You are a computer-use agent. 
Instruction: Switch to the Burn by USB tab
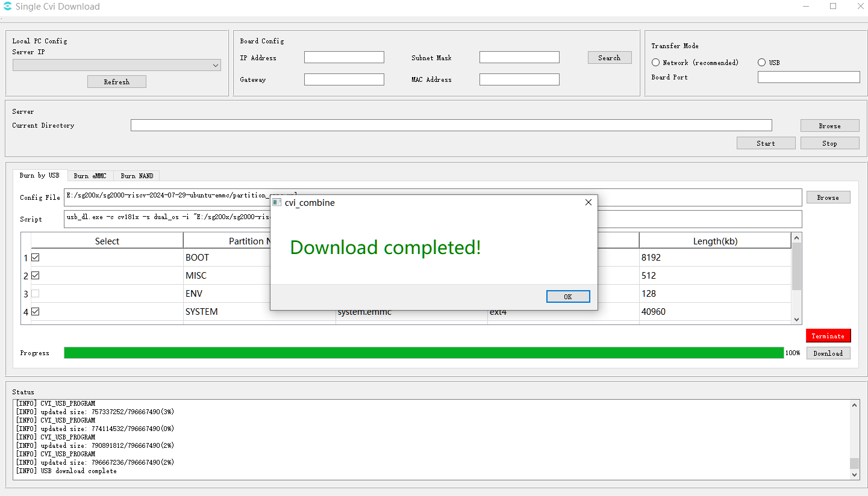click(x=40, y=175)
